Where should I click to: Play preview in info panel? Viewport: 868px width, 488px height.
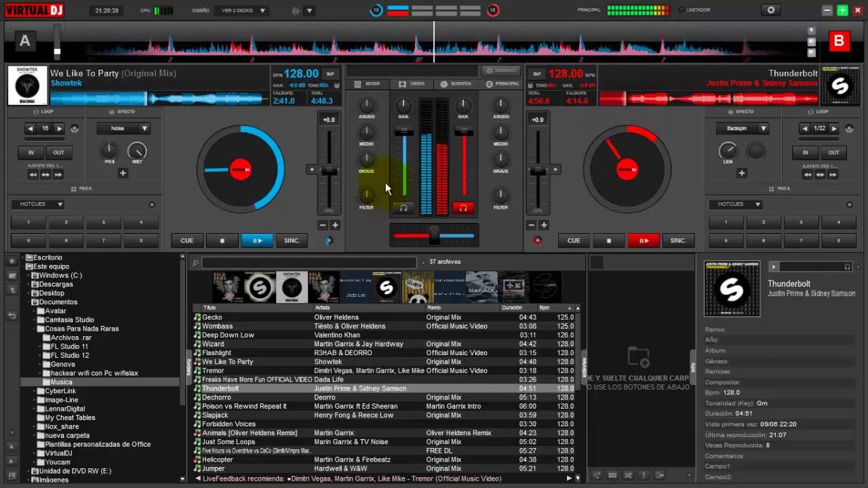[774, 267]
